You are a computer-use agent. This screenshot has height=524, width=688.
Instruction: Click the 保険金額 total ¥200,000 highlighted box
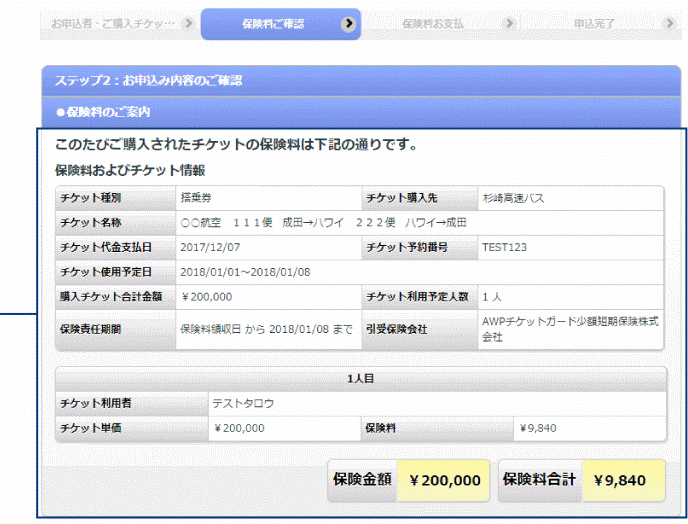tap(444, 481)
